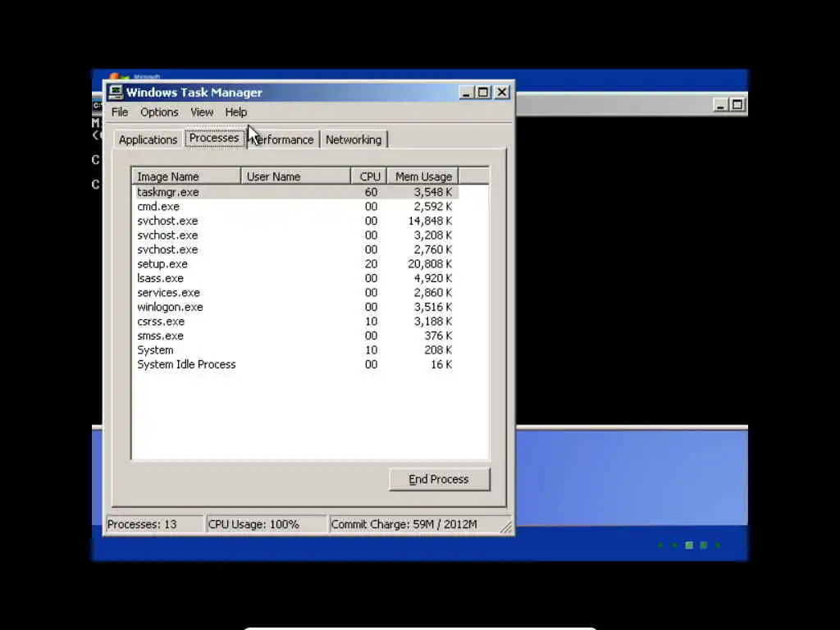Minimize the background command prompt window

coord(720,105)
